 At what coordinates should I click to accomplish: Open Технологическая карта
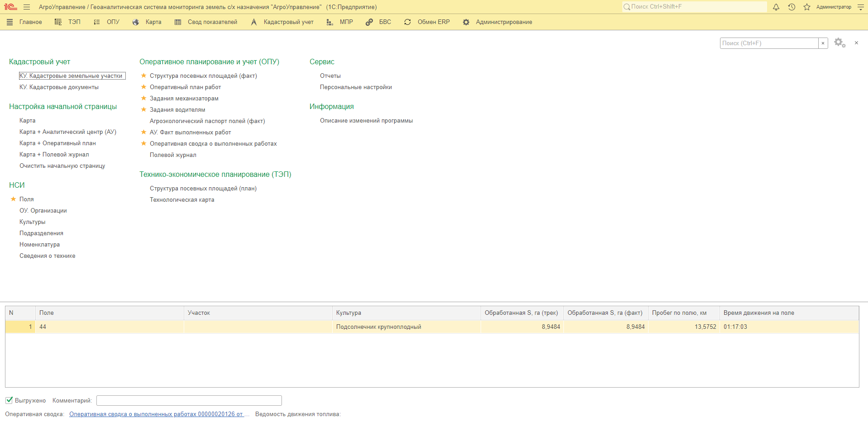pos(182,200)
